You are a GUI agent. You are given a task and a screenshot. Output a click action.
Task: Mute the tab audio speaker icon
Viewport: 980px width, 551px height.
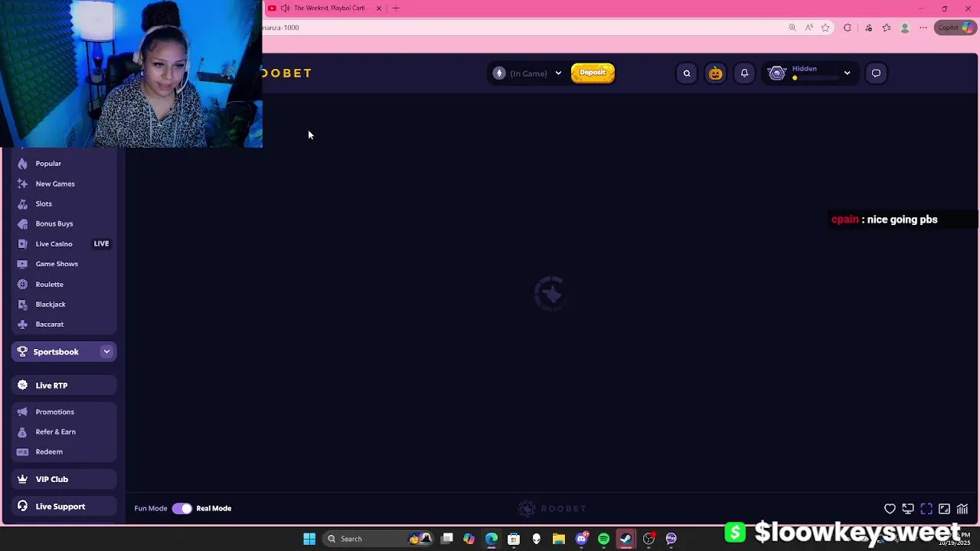click(285, 8)
